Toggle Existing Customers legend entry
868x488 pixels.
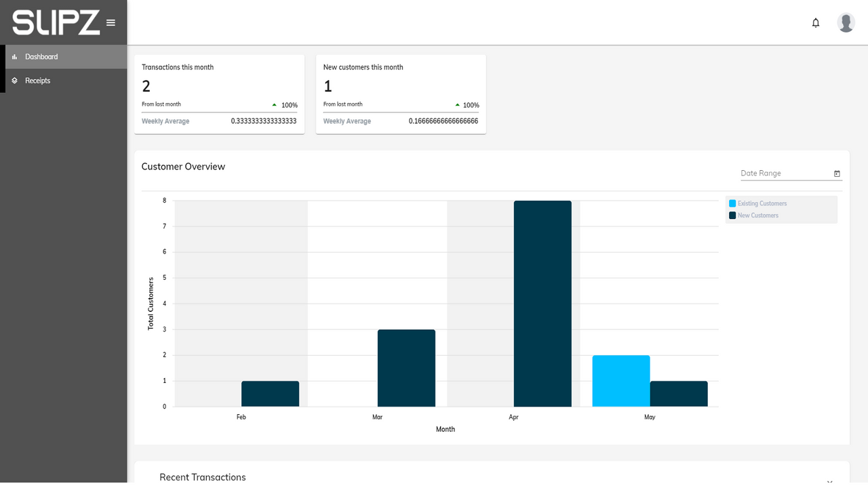tap(757, 203)
